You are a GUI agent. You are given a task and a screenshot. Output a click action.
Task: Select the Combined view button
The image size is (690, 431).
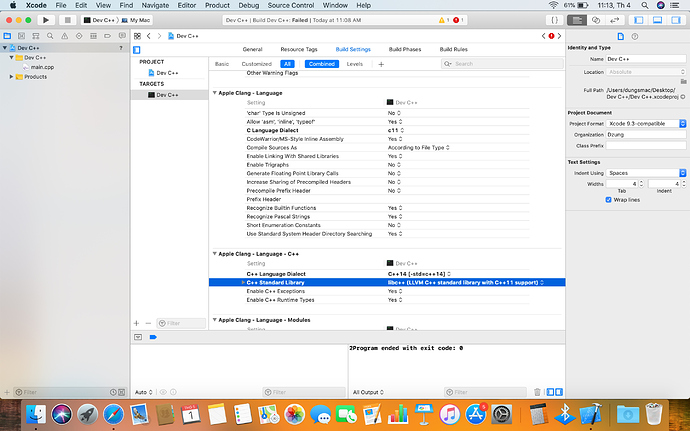click(322, 64)
